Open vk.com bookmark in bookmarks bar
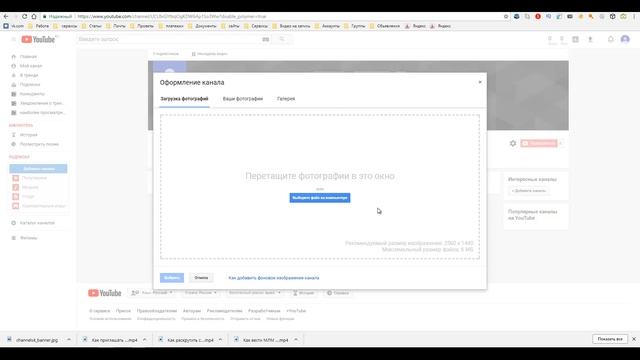Screen dimensions: 640x360 click(x=13, y=26)
